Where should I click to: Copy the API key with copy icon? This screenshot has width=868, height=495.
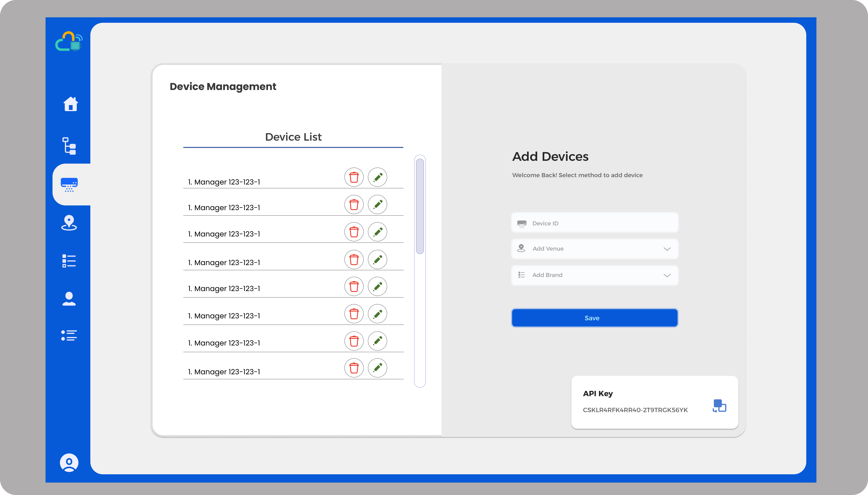(x=719, y=406)
